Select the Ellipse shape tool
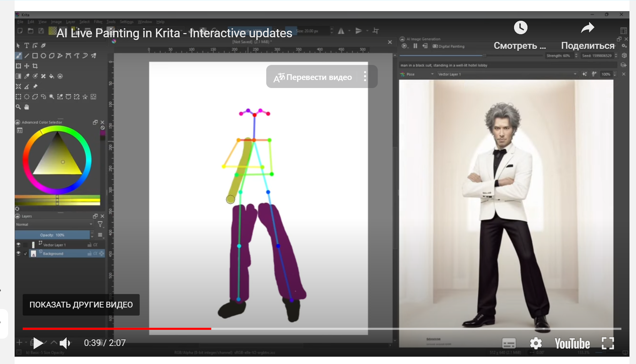 (x=43, y=56)
